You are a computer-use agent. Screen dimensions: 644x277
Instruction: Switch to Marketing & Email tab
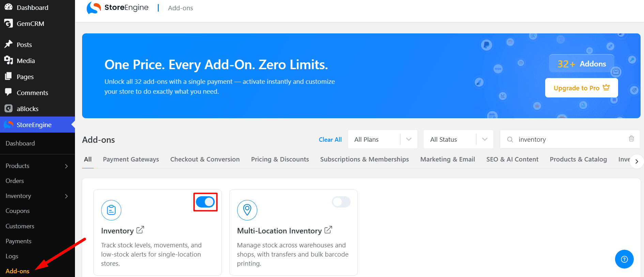pyautogui.click(x=448, y=159)
